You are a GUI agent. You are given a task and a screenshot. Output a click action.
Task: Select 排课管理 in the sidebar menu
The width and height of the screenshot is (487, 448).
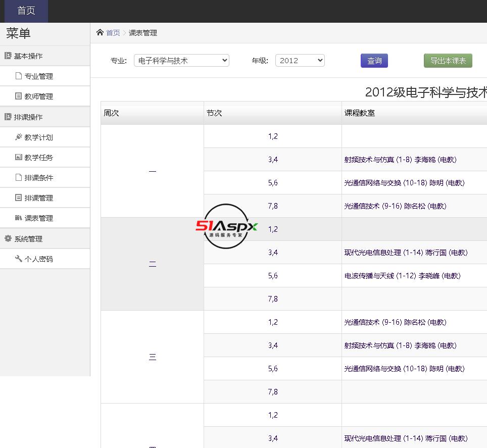tap(39, 198)
